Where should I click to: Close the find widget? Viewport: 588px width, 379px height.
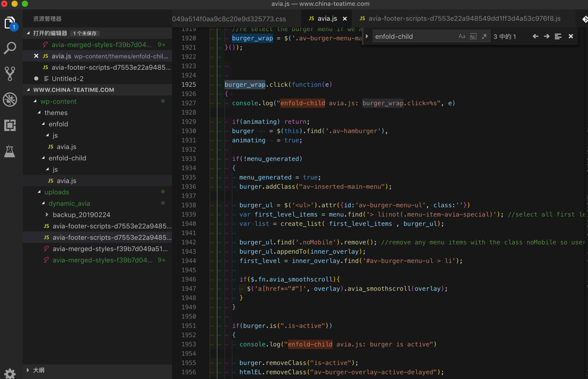570,37
